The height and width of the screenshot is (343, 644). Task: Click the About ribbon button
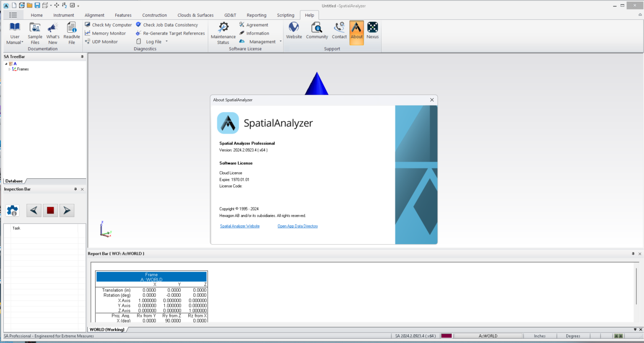[356, 33]
